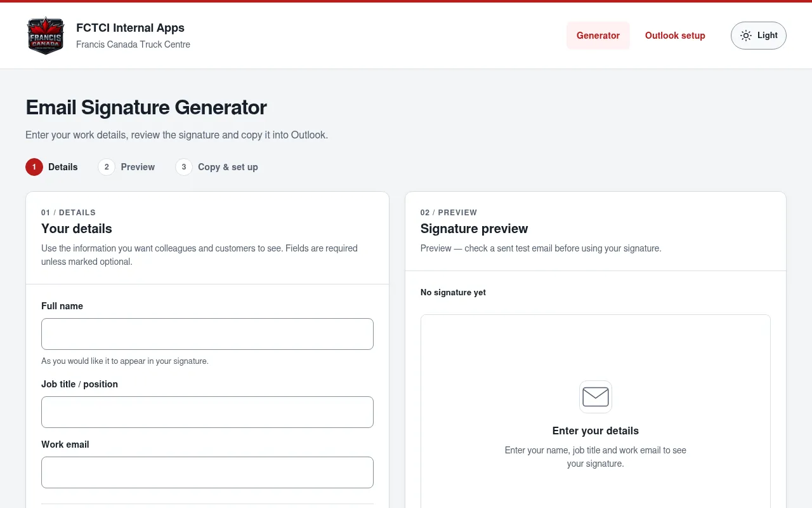Click the "Full name" field label

(x=62, y=306)
